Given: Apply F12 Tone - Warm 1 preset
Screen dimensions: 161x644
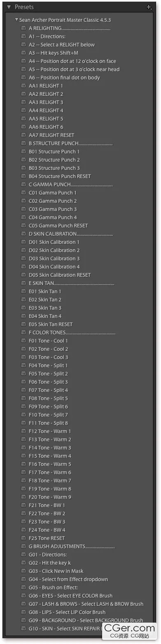Looking at the screenshot, I should pyautogui.click(x=50, y=431).
